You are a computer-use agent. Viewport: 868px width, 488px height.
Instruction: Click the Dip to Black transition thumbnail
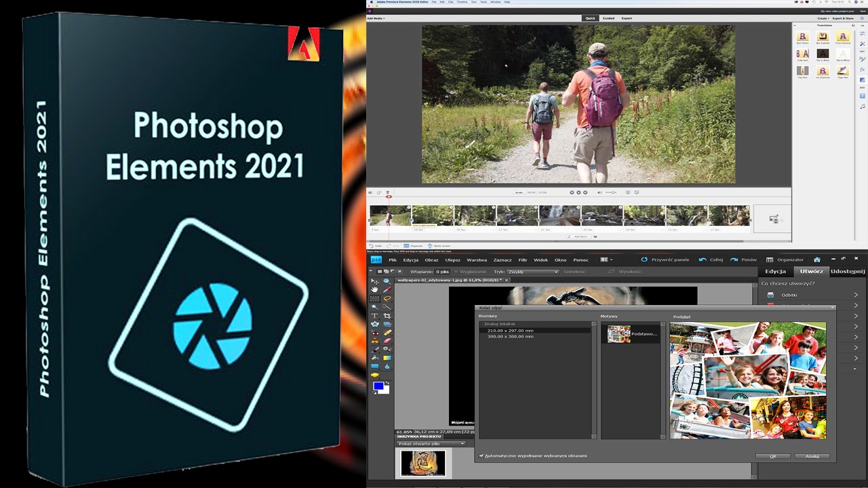(x=823, y=54)
